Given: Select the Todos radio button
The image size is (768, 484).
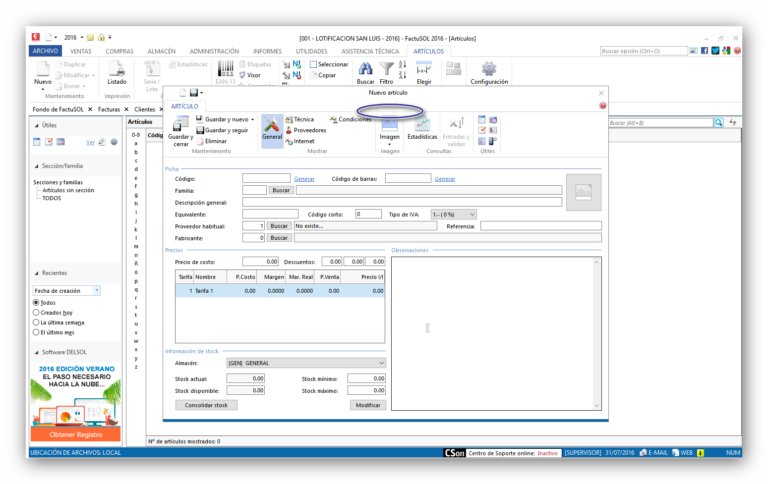Looking at the screenshot, I should coord(36,303).
